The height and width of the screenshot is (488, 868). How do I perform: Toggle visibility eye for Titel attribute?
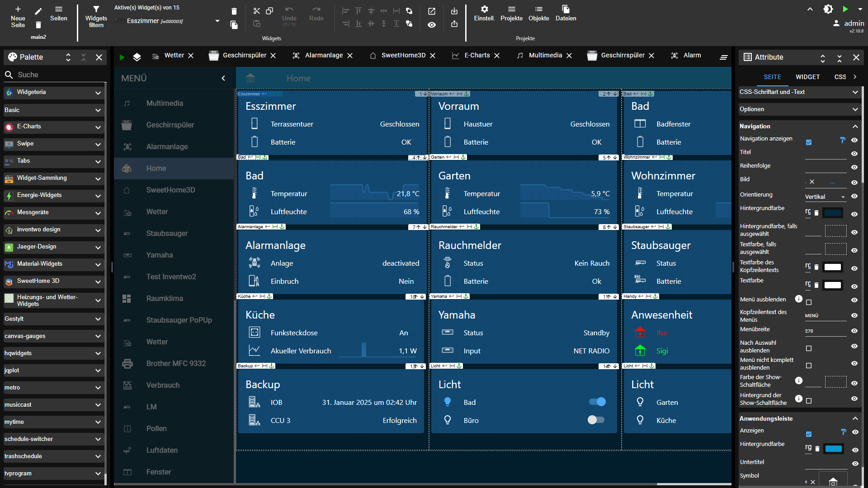point(854,154)
